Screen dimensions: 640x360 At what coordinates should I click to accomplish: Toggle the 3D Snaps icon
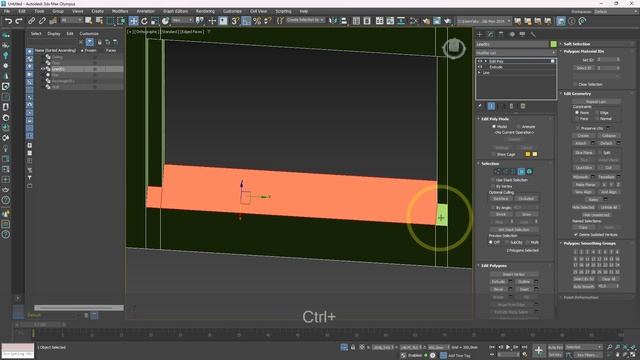[236, 21]
